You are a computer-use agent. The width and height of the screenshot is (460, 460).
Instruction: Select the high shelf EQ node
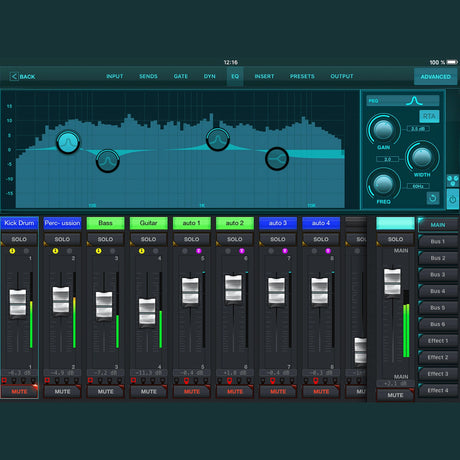(277, 158)
